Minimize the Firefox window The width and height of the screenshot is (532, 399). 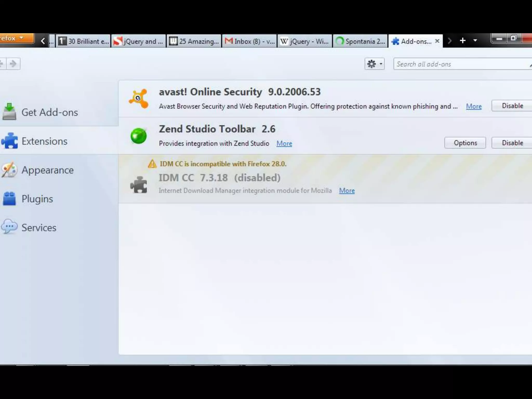[x=499, y=39]
